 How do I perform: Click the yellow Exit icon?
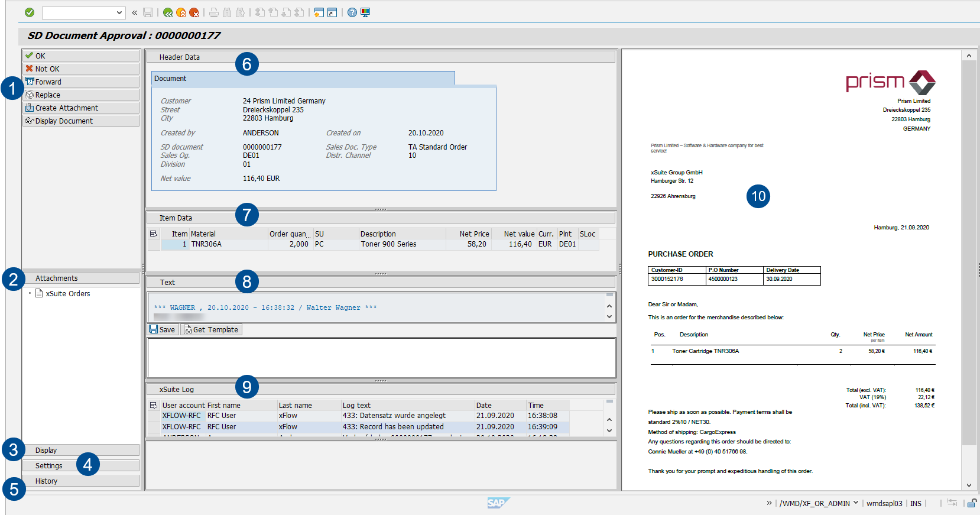[181, 12]
